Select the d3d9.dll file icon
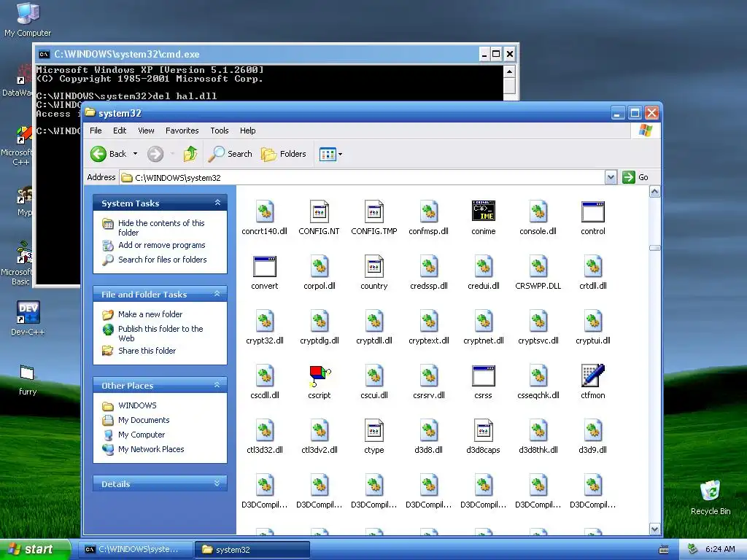This screenshot has height=560, width=747. 592,430
